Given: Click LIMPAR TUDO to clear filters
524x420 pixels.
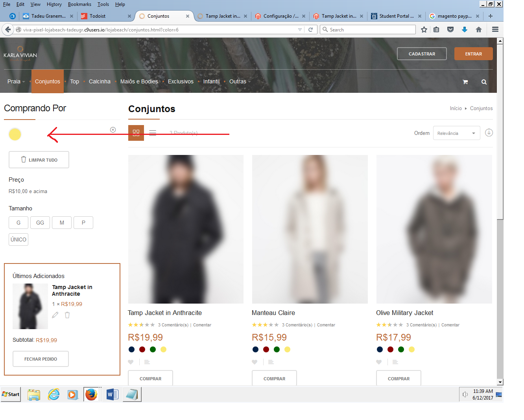Looking at the screenshot, I should click(39, 160).
